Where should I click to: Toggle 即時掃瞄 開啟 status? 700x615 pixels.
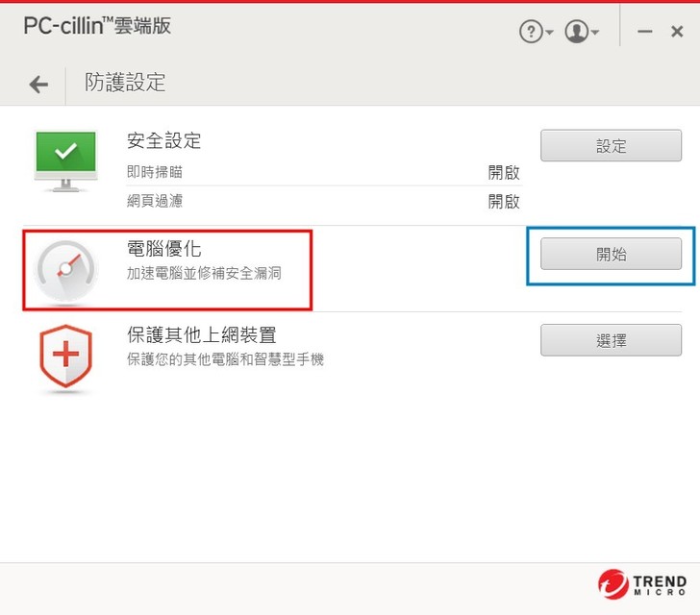coord(504,172)
